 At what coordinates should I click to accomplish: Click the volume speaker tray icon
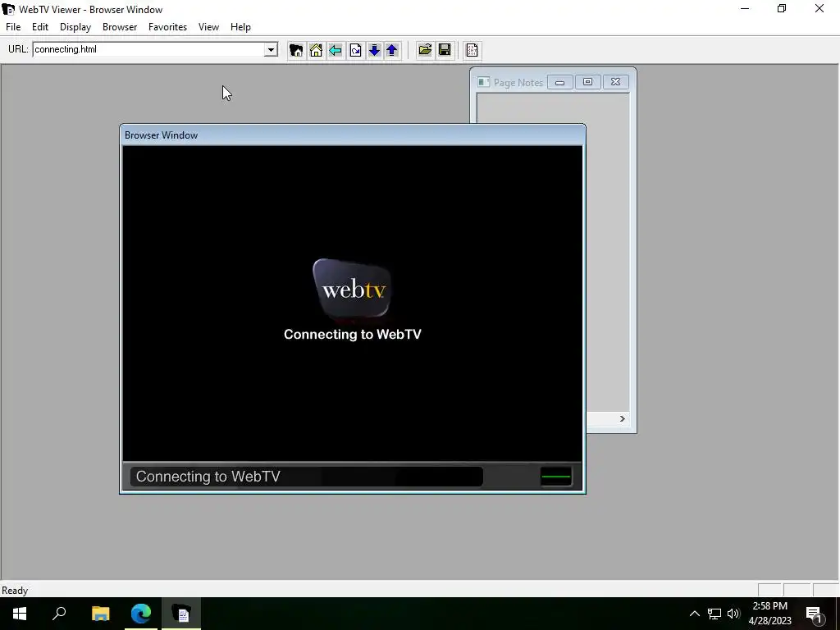click(x=733, y=614)
